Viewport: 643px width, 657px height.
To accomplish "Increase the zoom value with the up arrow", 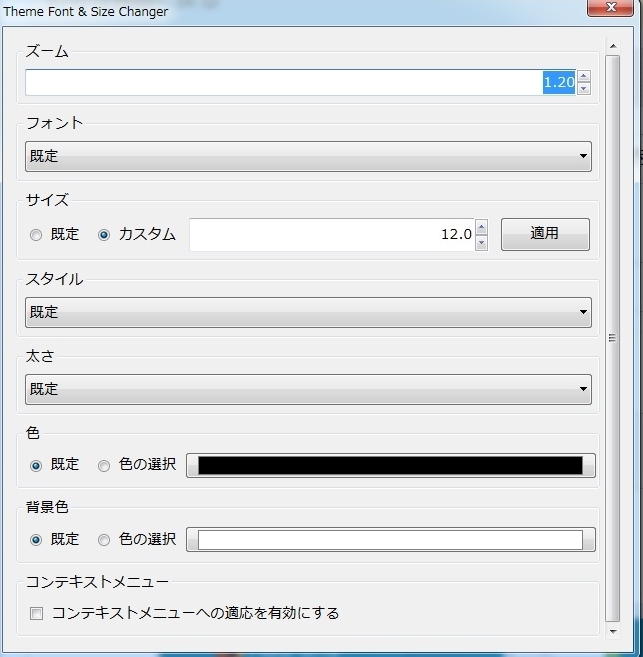I will (584, 76).
